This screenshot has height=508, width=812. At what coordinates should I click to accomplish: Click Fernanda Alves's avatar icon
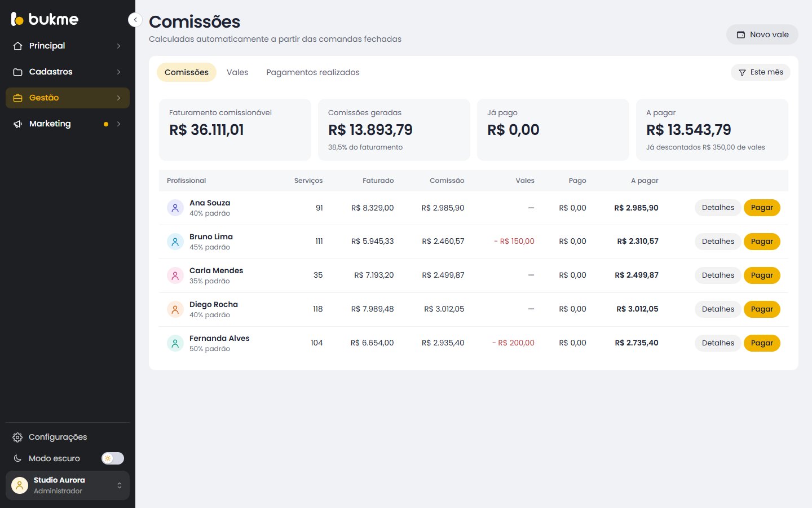pos(175,343)
